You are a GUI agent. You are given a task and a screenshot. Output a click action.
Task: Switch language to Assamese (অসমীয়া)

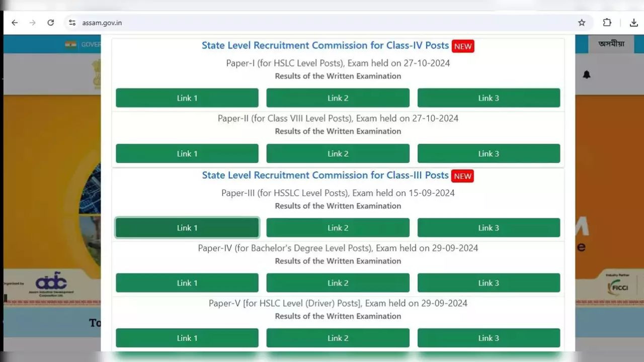point(611,44)
